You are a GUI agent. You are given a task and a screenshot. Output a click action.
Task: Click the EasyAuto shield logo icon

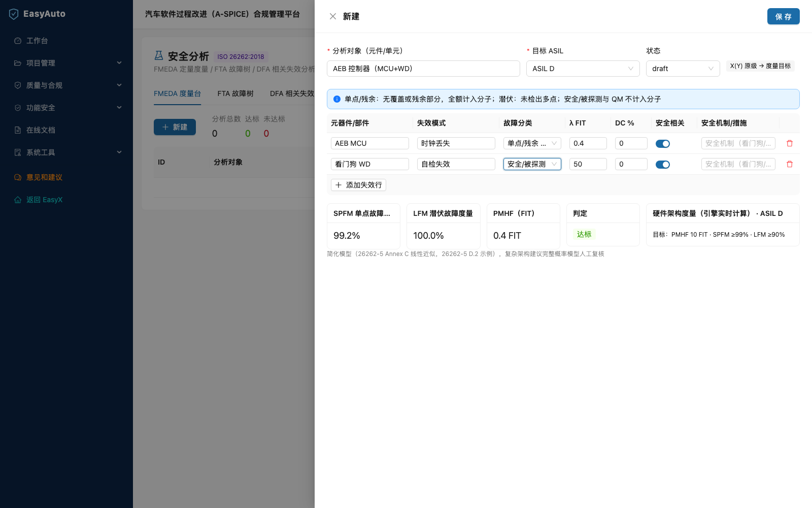tap(14, 14)
